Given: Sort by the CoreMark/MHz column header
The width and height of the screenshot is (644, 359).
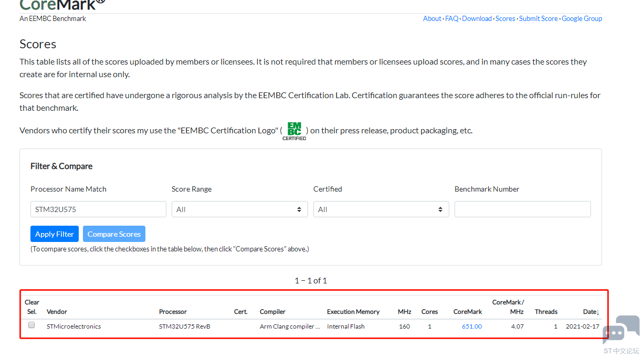Looking at the screenshot, I should [508, 307].
